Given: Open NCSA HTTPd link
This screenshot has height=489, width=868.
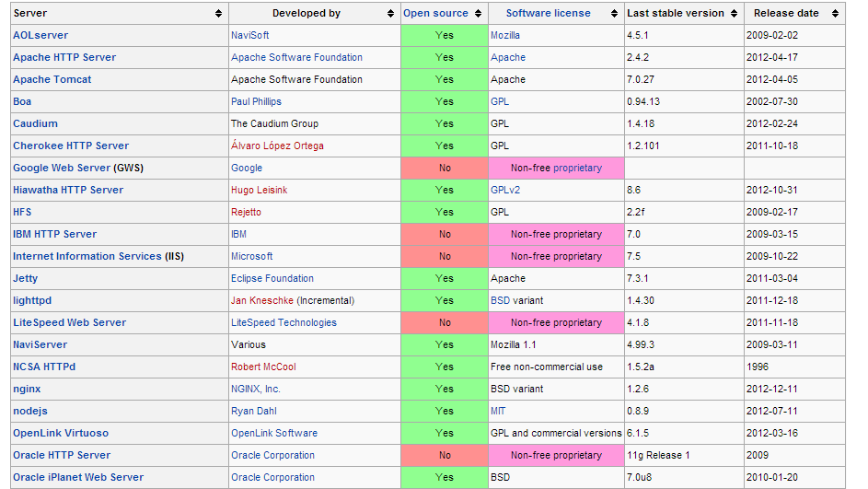Looking at the screenshot, I should tap(44, 367).
